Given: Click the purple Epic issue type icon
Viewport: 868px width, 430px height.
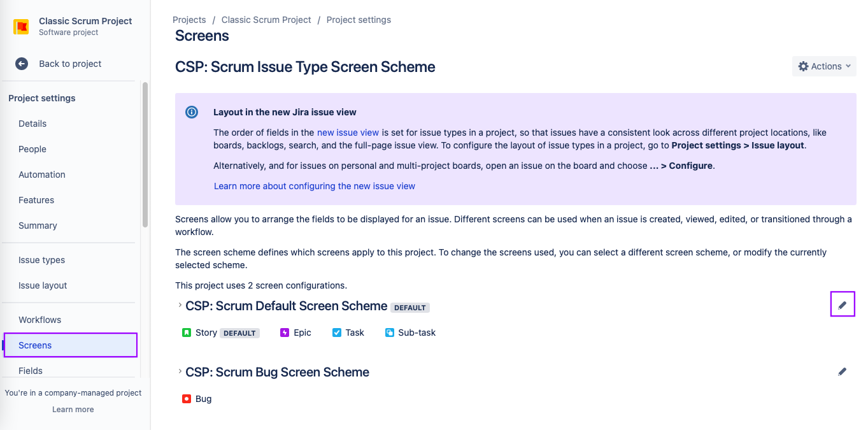Looking at the screenshot, I should tap(285, 333).
